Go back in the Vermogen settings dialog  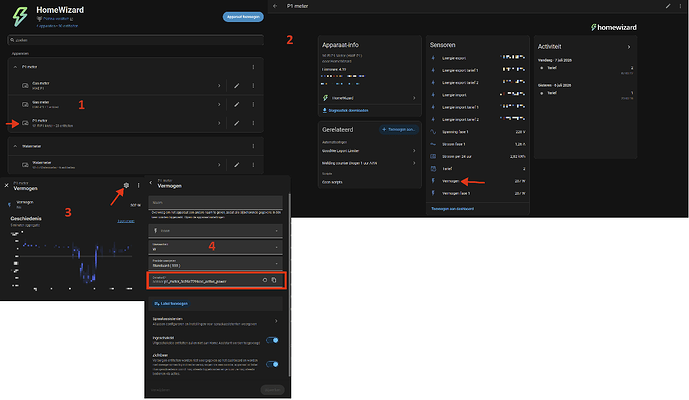[x=151, y=183]
